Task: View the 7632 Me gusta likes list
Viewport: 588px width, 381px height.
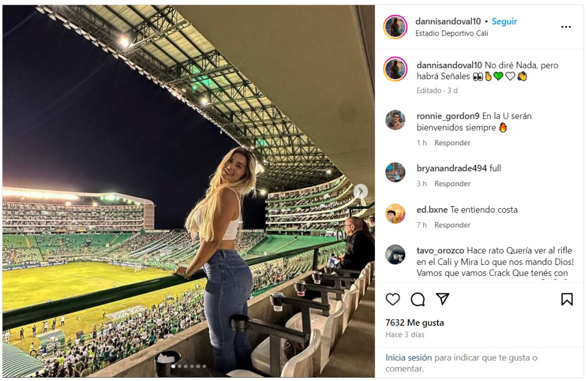Action: tap(415, 323)
